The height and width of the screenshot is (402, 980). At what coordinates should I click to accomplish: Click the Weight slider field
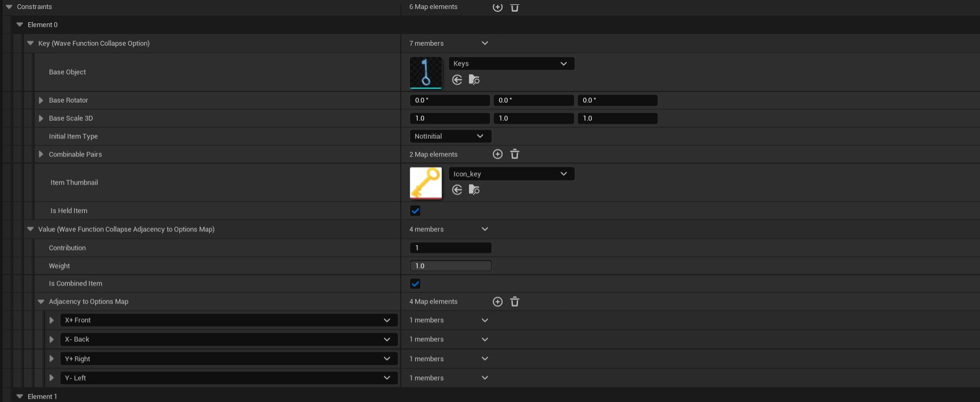pos(450,266)
